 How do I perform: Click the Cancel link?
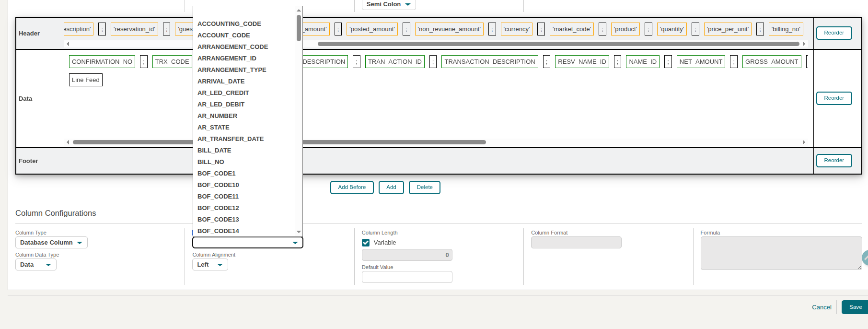[822, 307]
